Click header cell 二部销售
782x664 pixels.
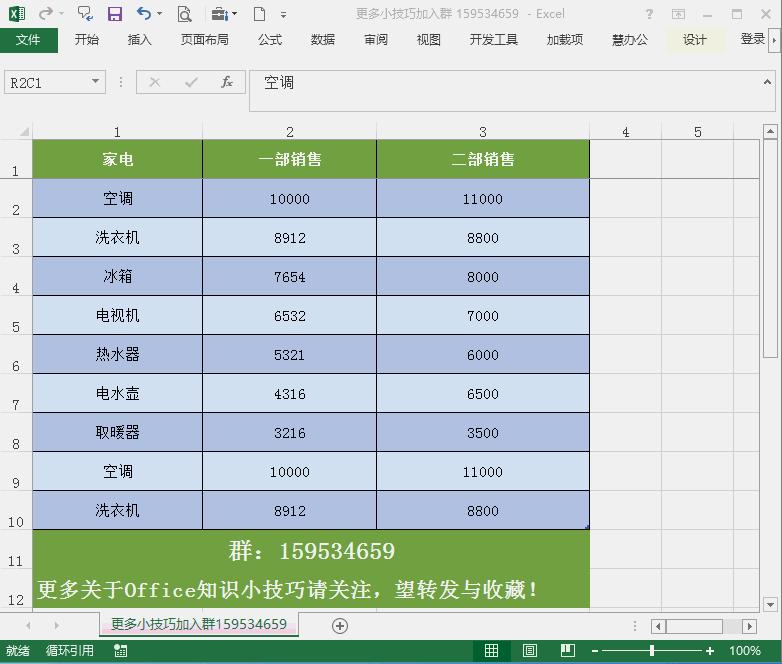click(483, 159)
